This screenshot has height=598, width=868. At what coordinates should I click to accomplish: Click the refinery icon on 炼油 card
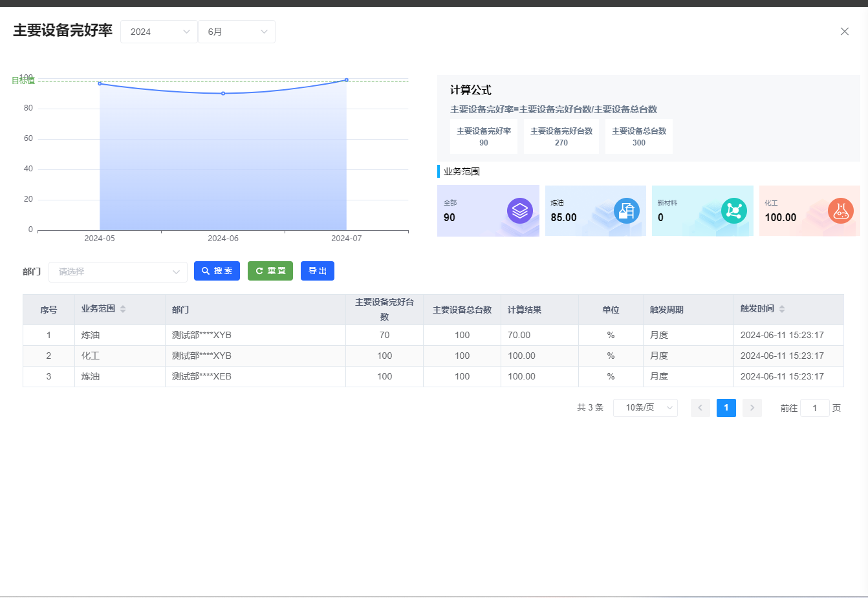(627, 211)
